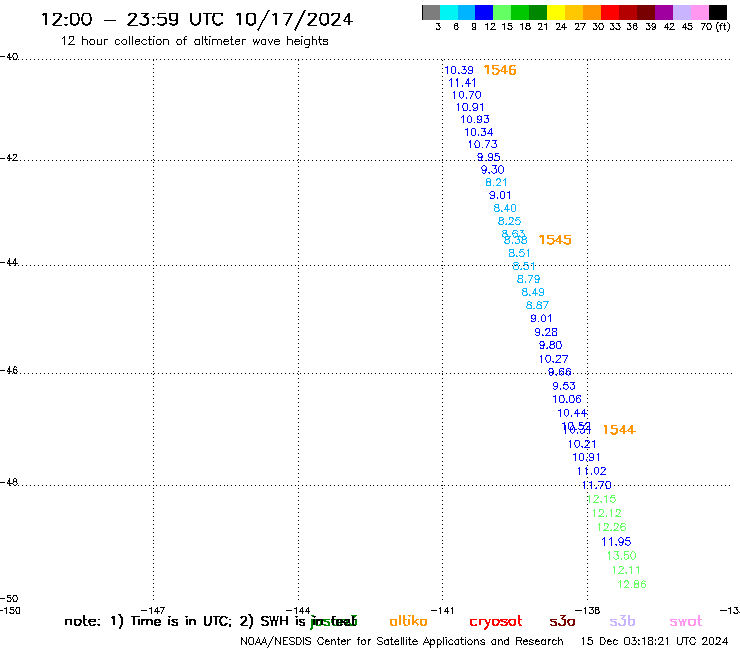This screenshot has height=650, width=740.
Task: Click the s3a satellite legend label
Action: [562, 621]
